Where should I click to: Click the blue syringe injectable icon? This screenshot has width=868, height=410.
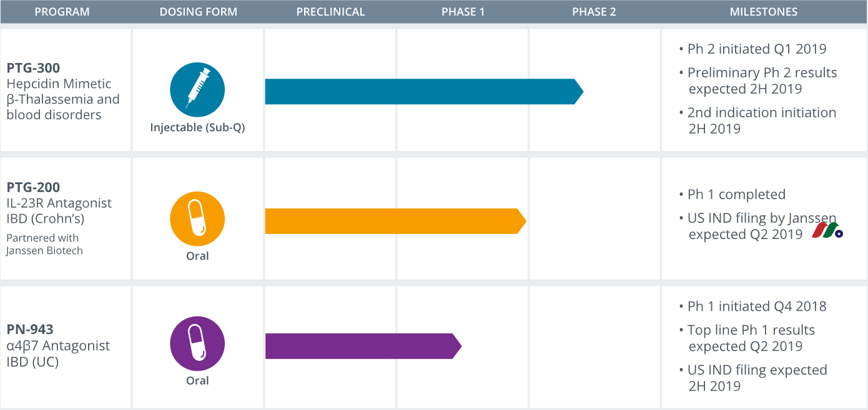[x=197, y=90]
